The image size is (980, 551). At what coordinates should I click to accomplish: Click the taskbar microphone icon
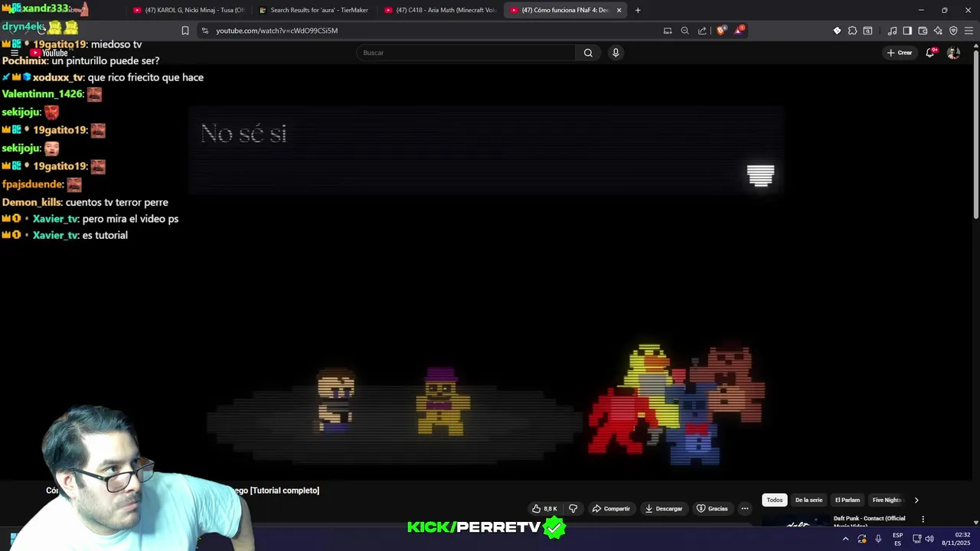point(878,539)
